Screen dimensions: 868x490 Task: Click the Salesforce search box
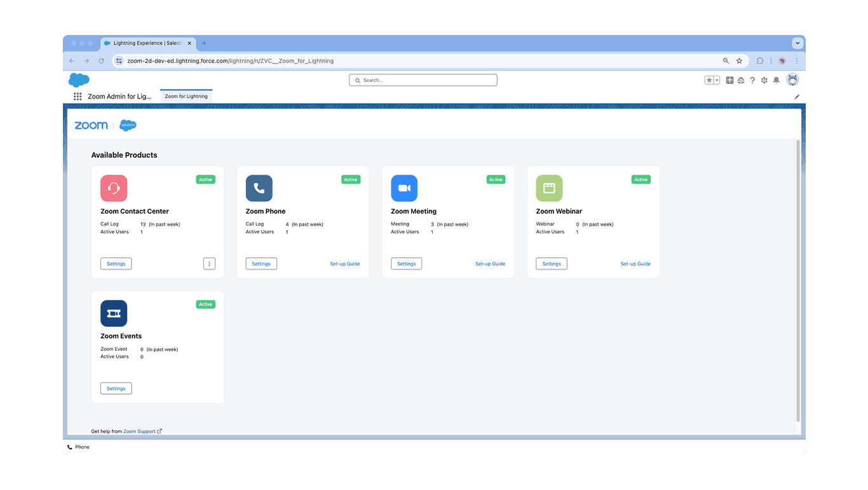coord(423,80)
